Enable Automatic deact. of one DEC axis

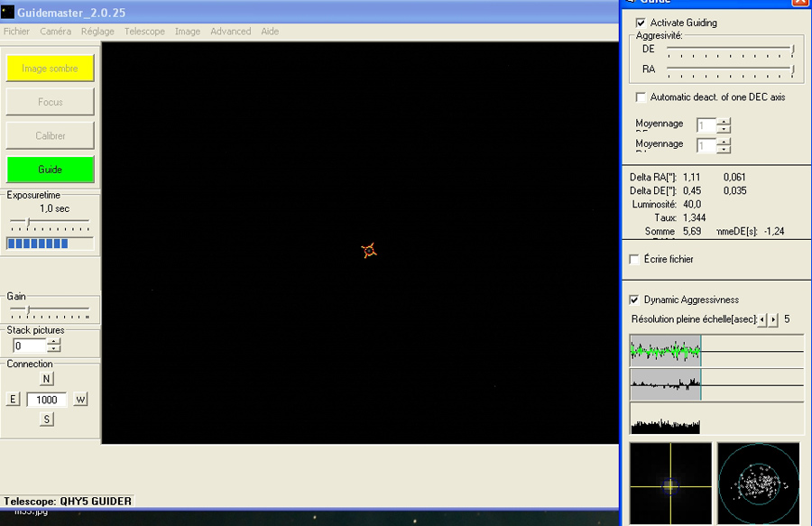click(x=641, y=97)
